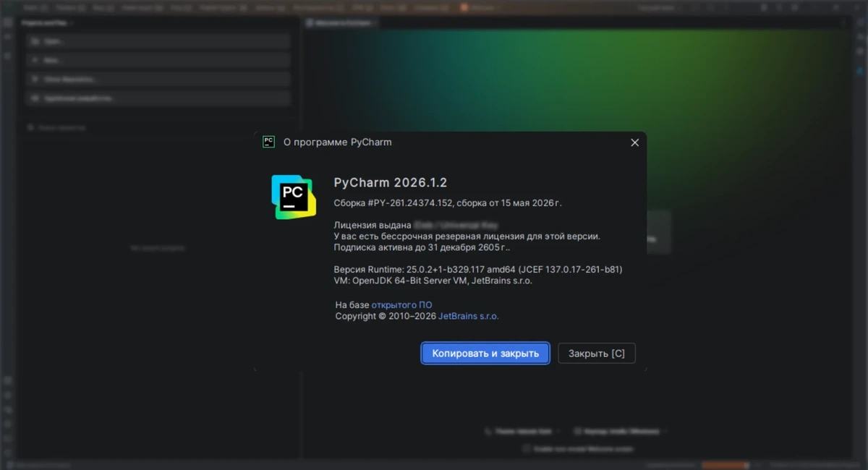Click the 'бессрочная резервная лицензия' line
Viewport: 868px width, 470px height.
tap(467, 236)
